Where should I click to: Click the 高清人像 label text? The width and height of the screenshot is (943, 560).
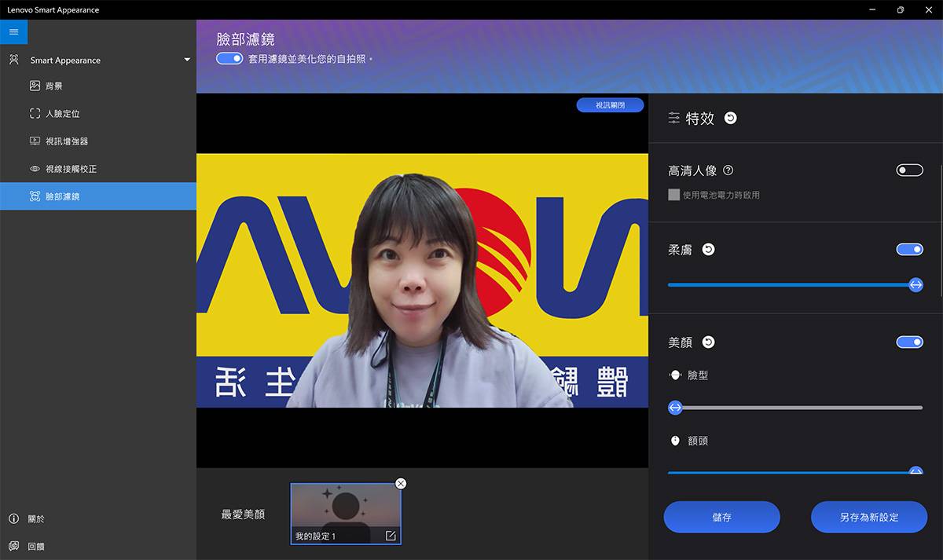[692, 170]
